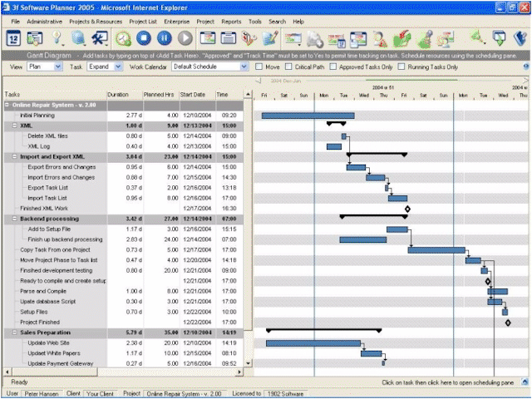
Task: Select the Update Web Site Gantt bar
Action: [x=313, y=343]
